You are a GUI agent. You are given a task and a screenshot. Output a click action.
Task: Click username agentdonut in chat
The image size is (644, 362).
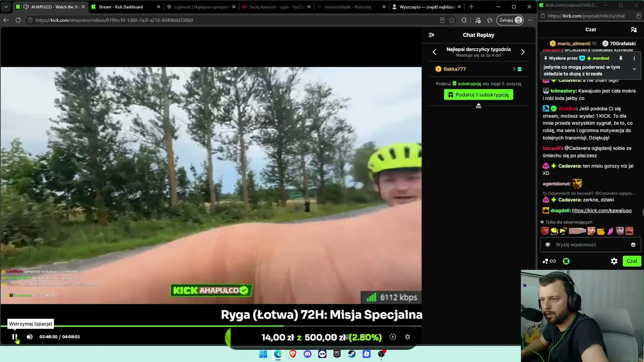pos(556,184)
